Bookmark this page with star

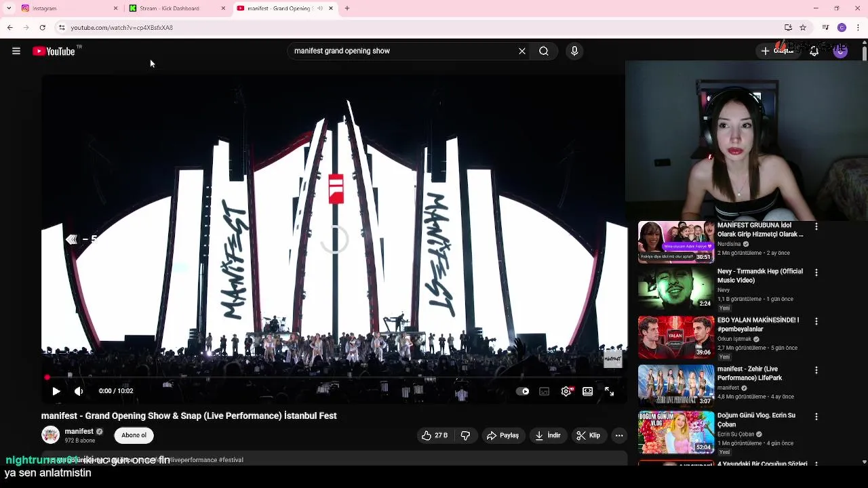tap(803, 28)
